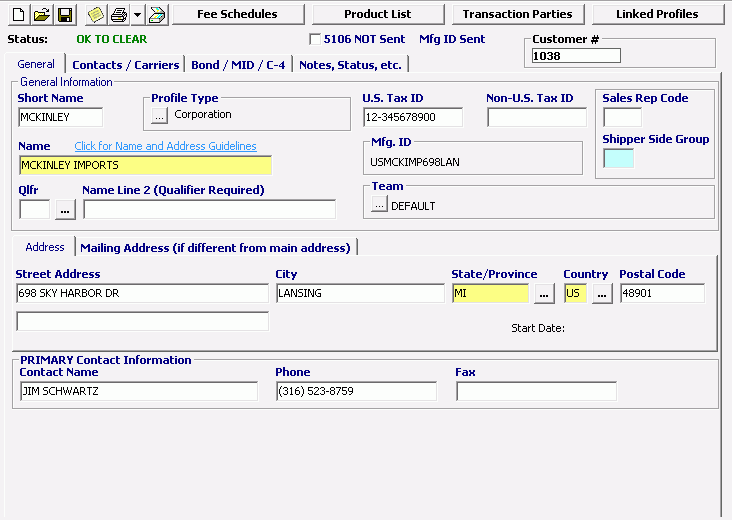Open State/Province lookup ellipsis button
Viewport: 732px width, 520px height.
click(x=543, y=294)
